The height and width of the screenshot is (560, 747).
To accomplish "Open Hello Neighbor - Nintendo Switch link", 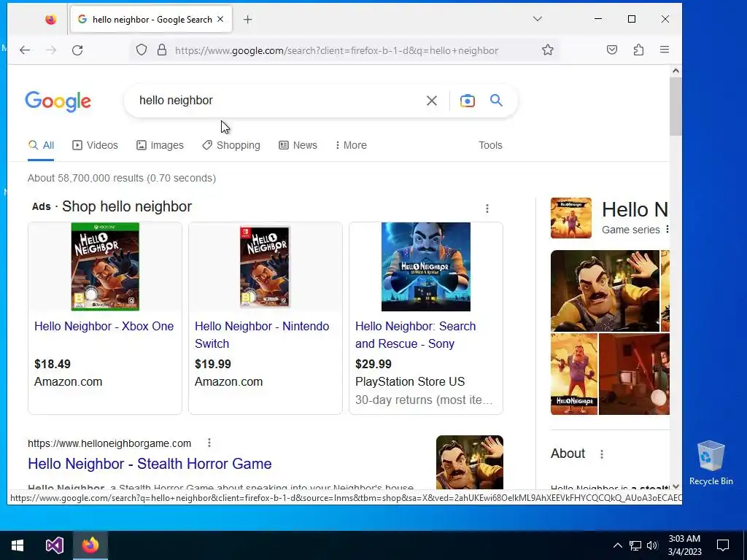I will click(262, 335).
